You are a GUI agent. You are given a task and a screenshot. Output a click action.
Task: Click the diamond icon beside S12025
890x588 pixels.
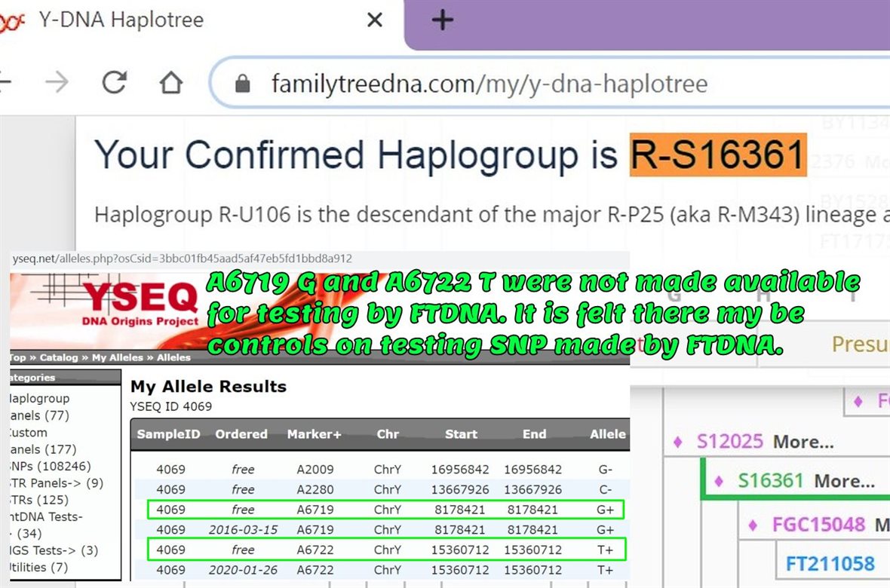point(677,442)
